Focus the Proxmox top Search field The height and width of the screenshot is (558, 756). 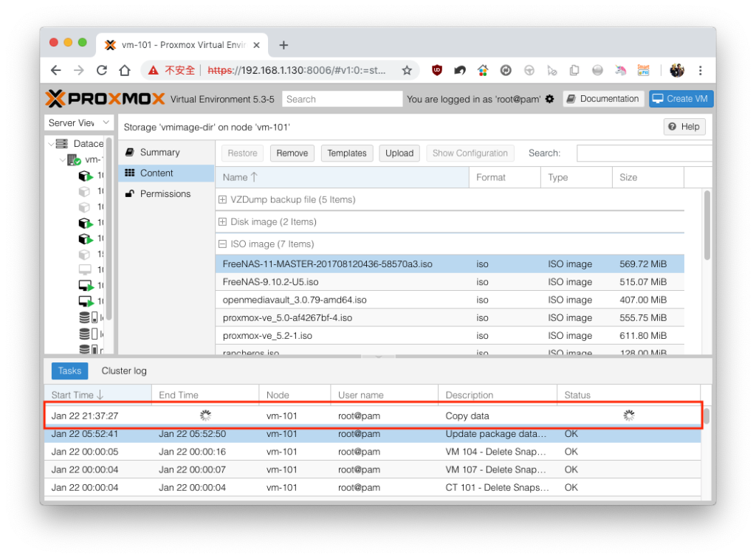[x=343, y=99]
